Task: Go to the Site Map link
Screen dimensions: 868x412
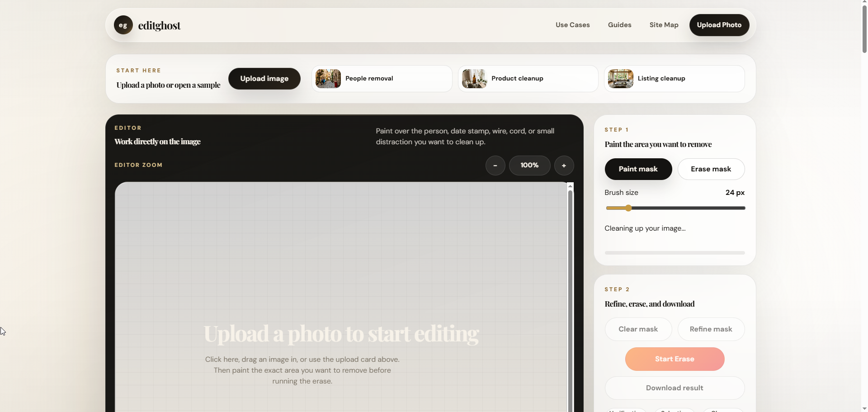Action: [664, 25]
